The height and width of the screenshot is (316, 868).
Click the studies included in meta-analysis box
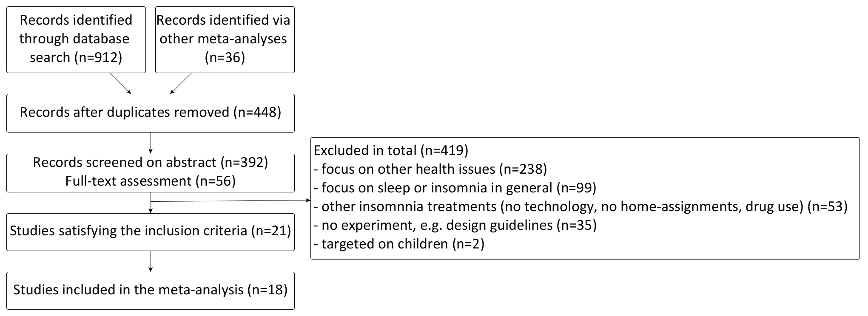coord(150,290)
